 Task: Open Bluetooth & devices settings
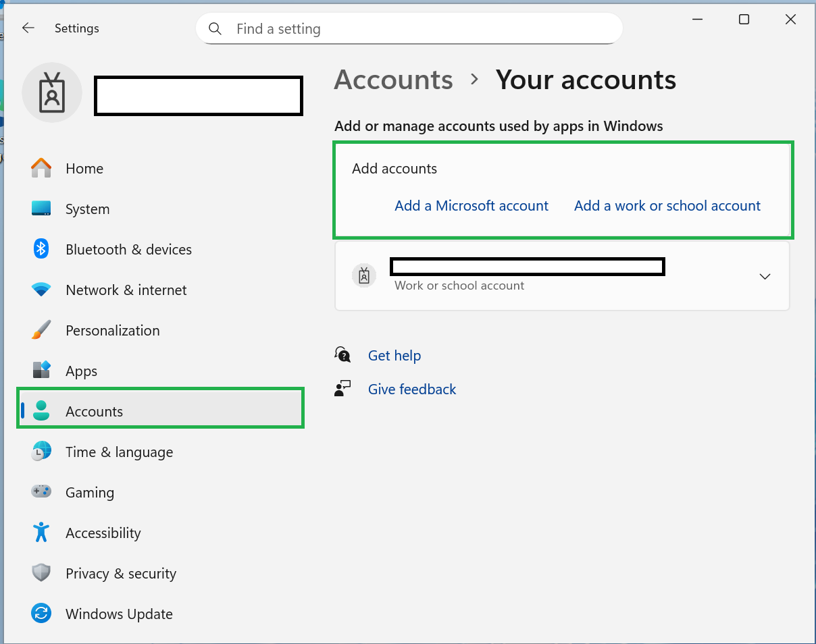coord(161,249)
